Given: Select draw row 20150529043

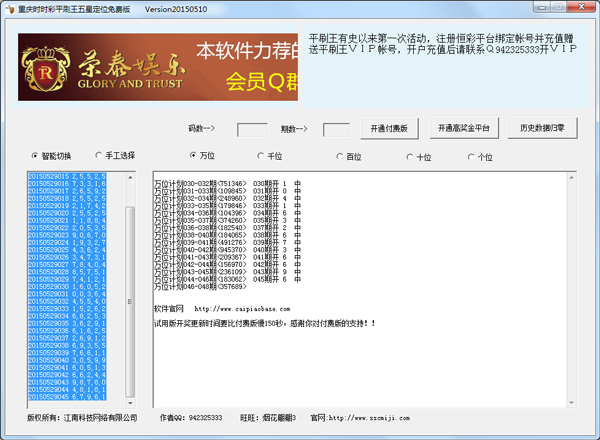Looking at the screenshot, I should (x=67, y=382).
